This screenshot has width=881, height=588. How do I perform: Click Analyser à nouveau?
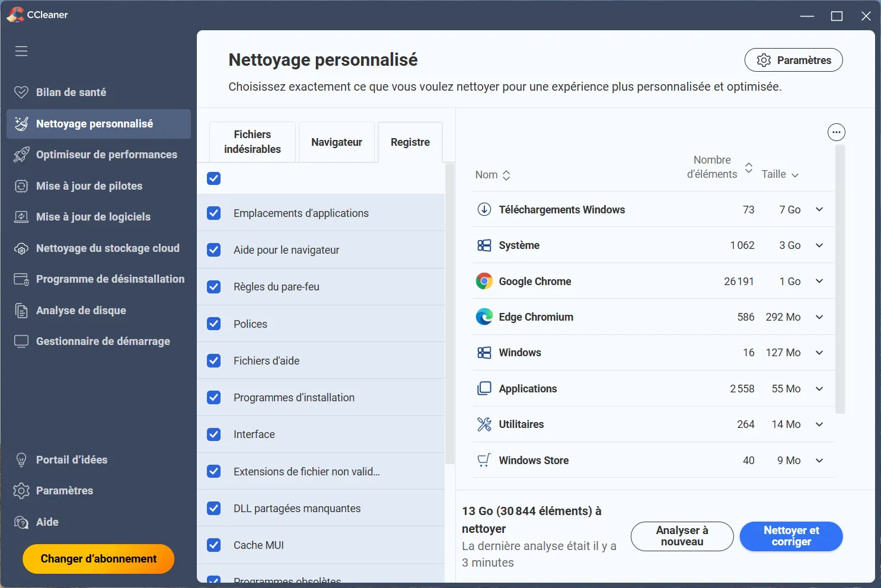(x=682, y=536)
